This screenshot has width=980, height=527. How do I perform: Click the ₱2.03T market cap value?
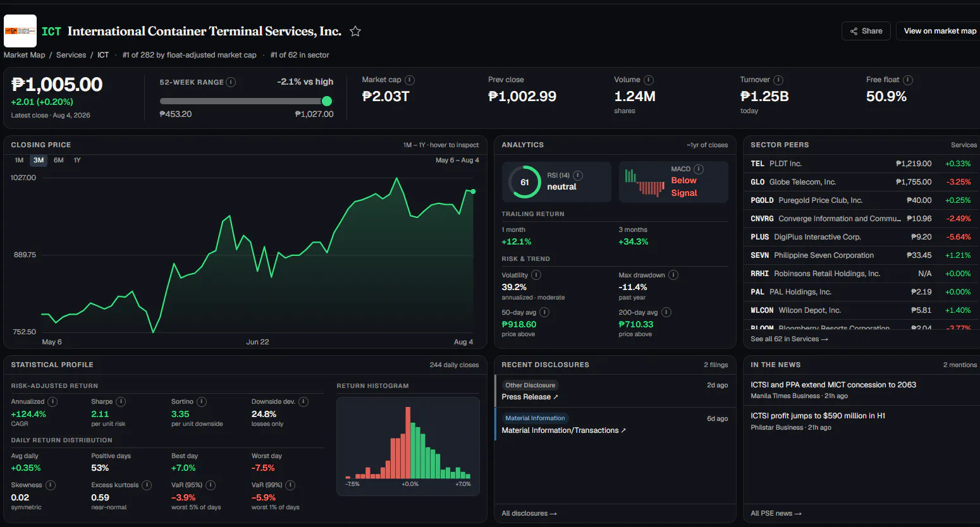386,97
